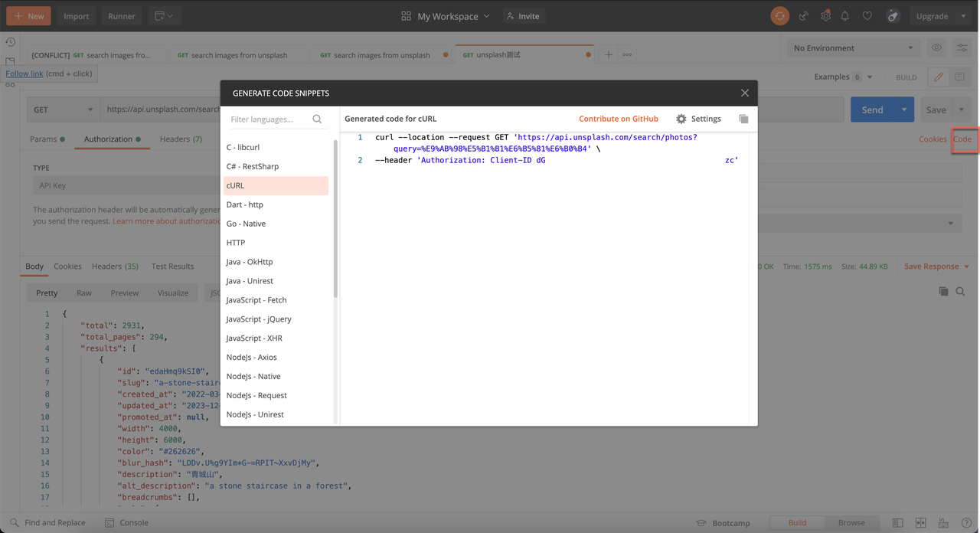Toggle Browse mode in status bar
The width and height of the screenshot is (980, 533).
[851, 522]
